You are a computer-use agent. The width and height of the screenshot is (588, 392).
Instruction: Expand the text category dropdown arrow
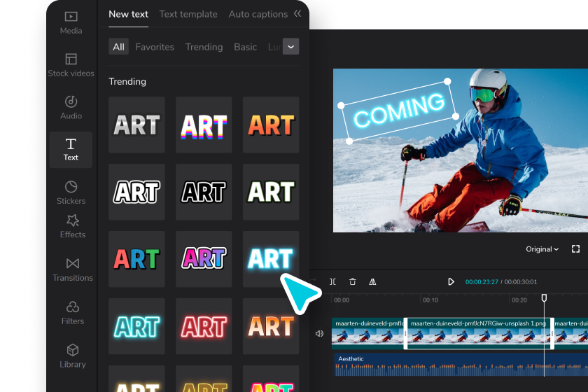click(x=290, y=46)
